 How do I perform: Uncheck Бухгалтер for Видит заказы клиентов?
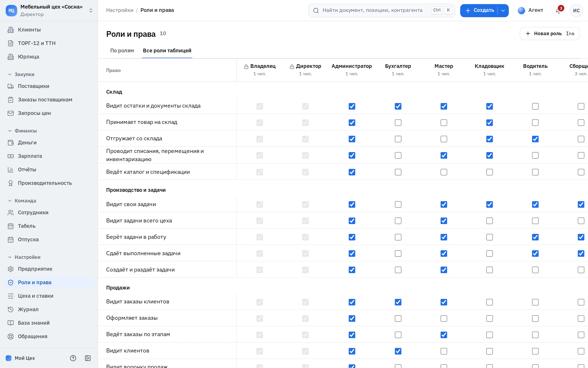pos(398,302)
